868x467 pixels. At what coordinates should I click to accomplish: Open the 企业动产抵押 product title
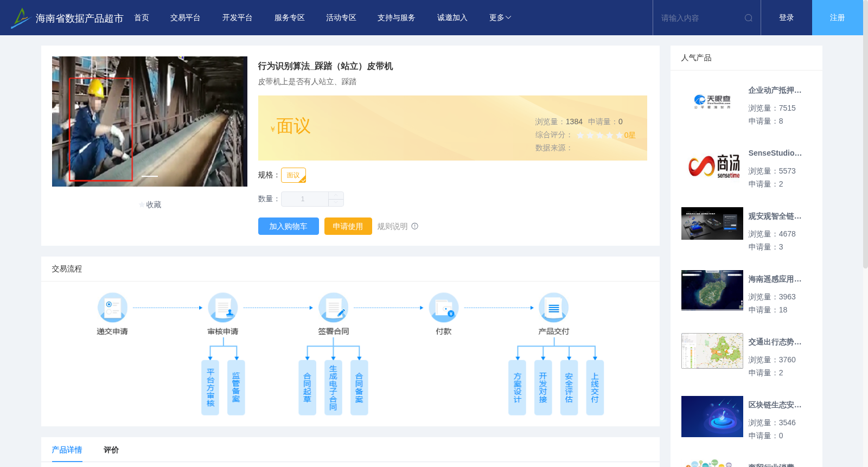[x=775, y=91]
